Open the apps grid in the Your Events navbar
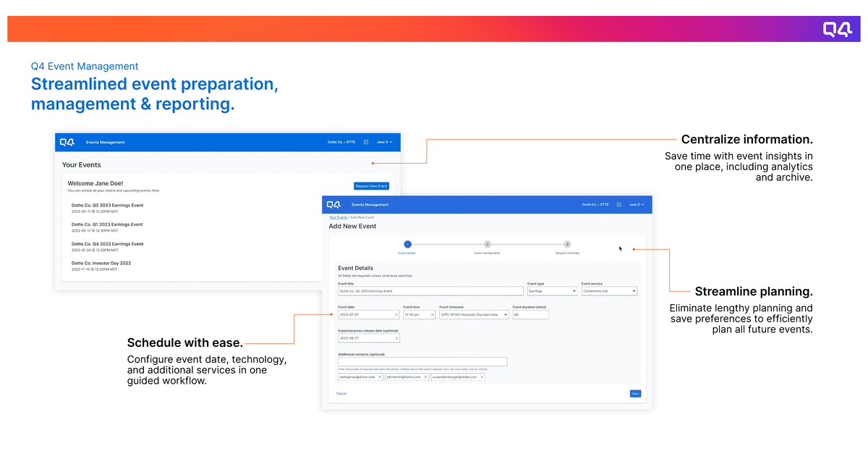Image resolution: width=868 pixels, height=454 pixels. (366, 142)
